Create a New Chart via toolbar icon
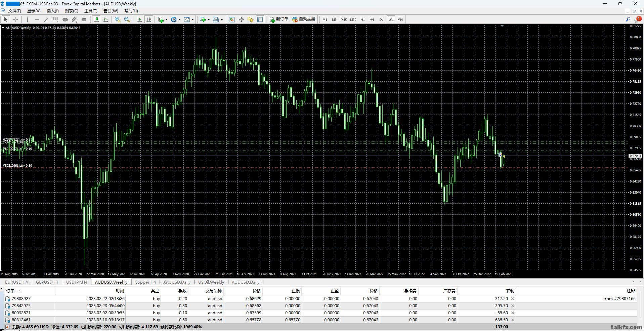Image resolution: width=644 pixels, height=331 pixels. (x=203, y=19)
